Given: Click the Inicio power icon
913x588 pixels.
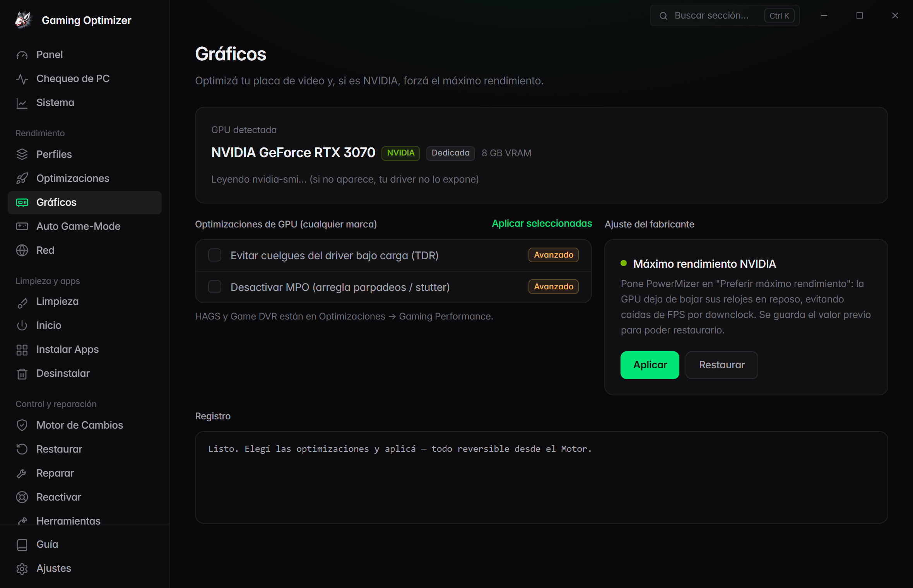Looking at the screenshot, I should [x=22, y=326].
